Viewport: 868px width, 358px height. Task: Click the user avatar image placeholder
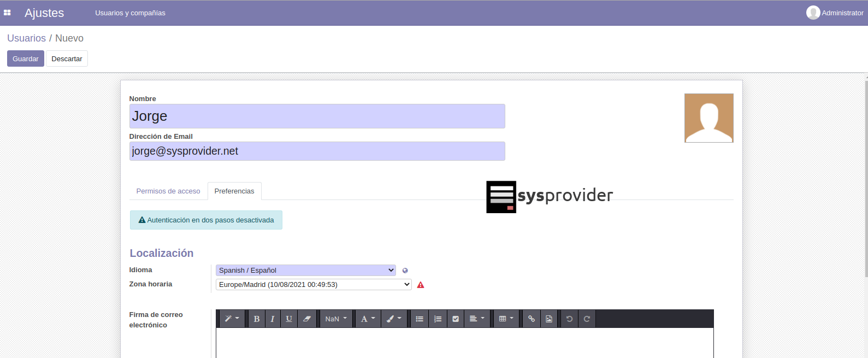[708, 118]
